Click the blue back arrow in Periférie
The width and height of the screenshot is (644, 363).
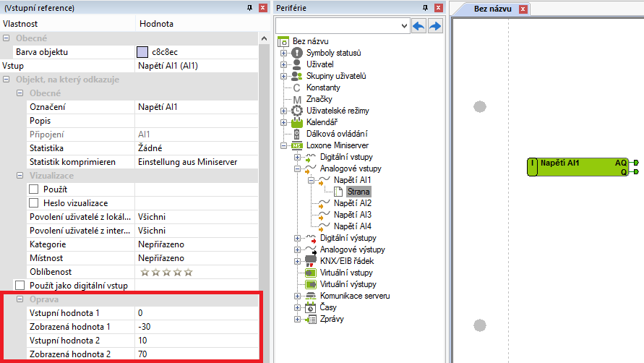point(418,26)
